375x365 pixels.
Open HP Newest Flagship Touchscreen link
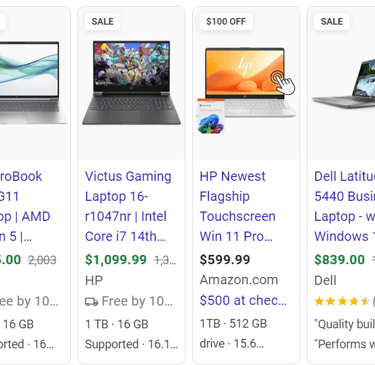click(x=238, y=206)
